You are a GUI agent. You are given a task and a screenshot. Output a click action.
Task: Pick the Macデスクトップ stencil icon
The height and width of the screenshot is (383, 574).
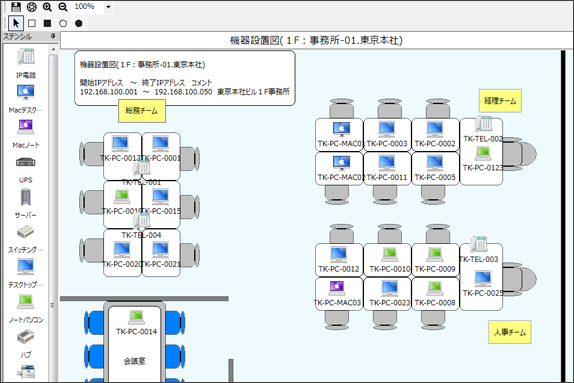(x=26, y=92)
